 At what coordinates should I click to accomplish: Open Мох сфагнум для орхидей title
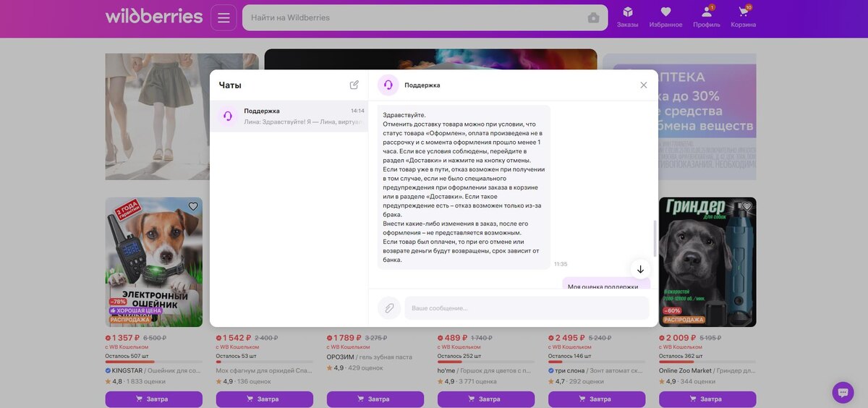264,371
